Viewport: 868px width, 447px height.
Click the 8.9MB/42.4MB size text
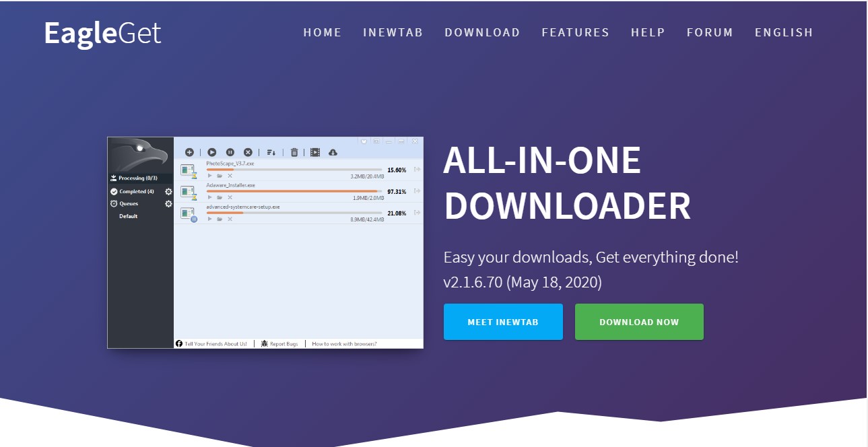tap(367, 219)
